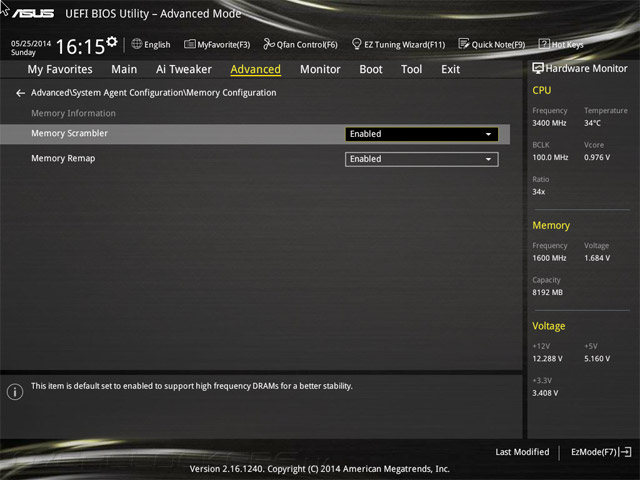Click the EzMode exit arrow icon
This screenshot has height=480, width=640.
tap(626, 452)
